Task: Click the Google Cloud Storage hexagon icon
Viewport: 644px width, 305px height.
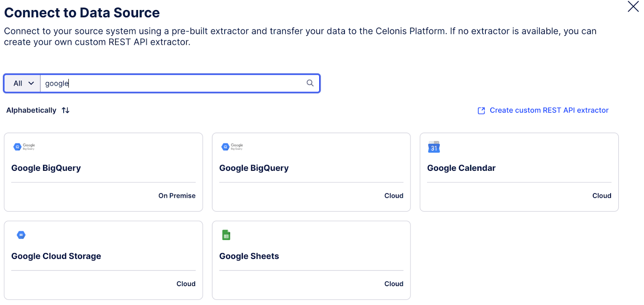Action: tap(21, 235)
